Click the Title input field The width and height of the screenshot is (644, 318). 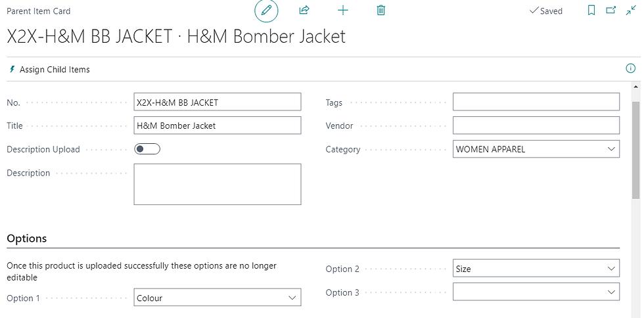(x=218, y=125)
